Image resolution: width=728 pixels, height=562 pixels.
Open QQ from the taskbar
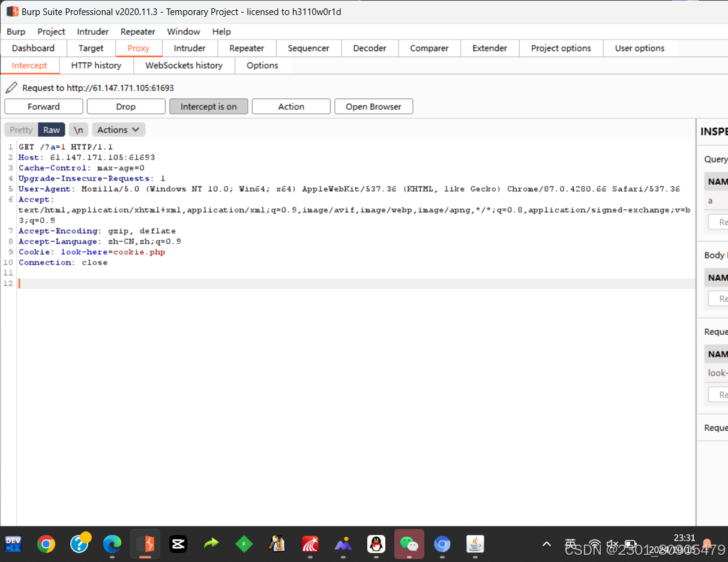(376, 544)
